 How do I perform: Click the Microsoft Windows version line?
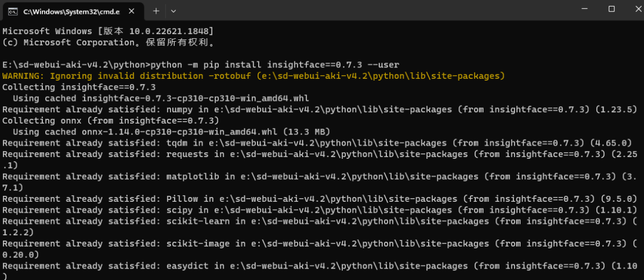click(107, 31)
